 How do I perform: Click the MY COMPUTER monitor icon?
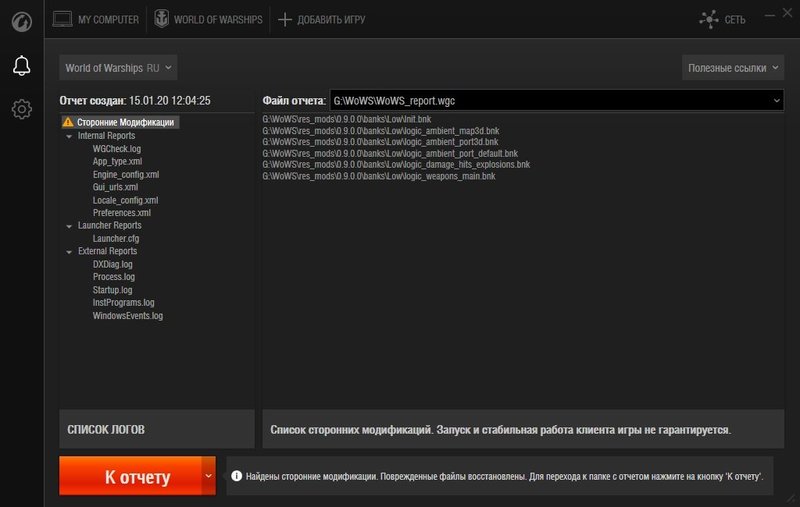[x=62, y=19]
